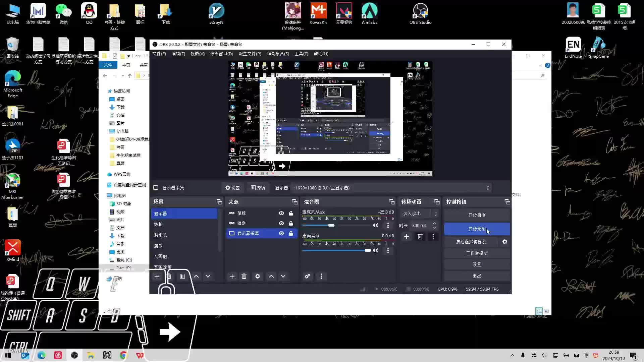Undock the 混音器 panel icon
Image resolution: width=644 pixels, height=362 pixels.
click(392, 202)
